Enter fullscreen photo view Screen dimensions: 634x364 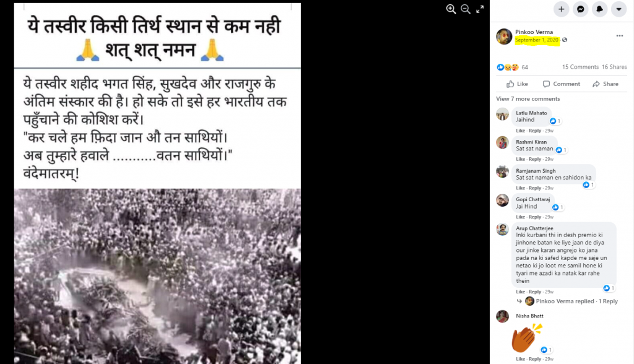click(x=480, y=9)
